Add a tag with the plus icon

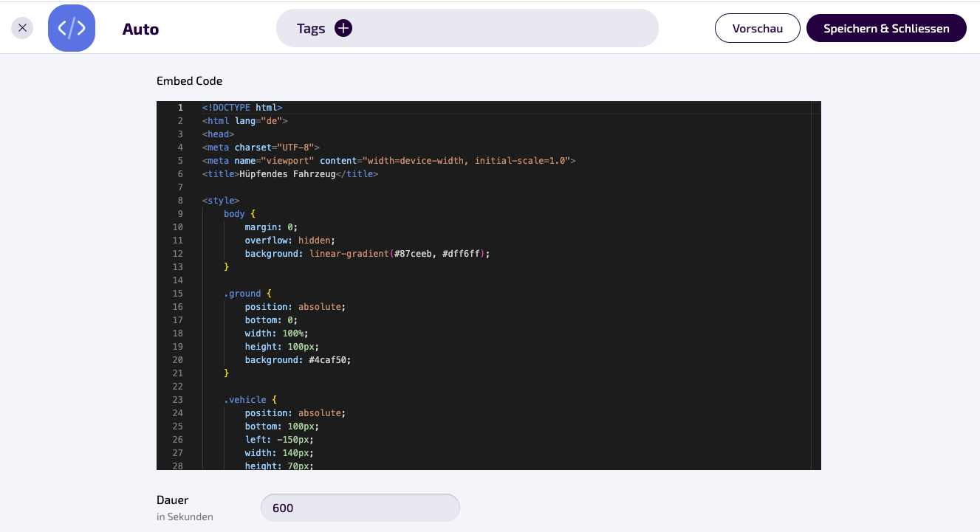343,28
